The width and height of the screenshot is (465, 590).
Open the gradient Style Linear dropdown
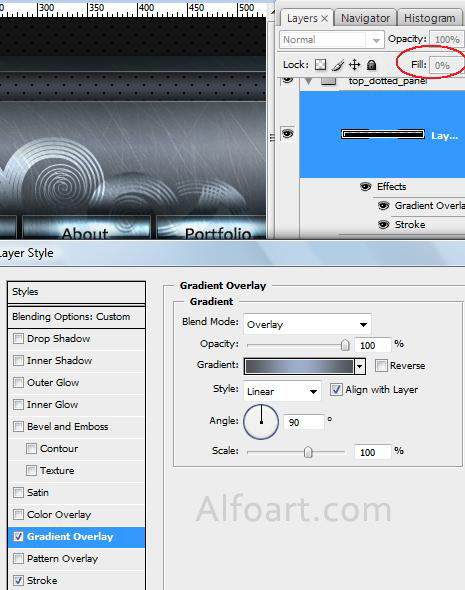tap(282, 391)
